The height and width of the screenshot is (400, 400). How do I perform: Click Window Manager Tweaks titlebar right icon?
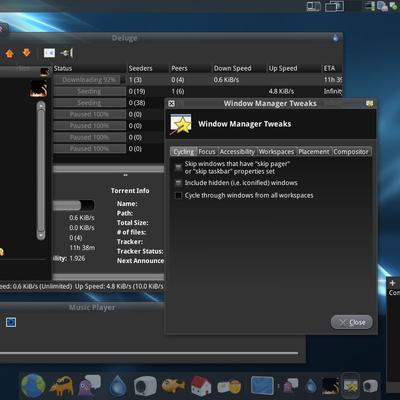pos(369,104)
